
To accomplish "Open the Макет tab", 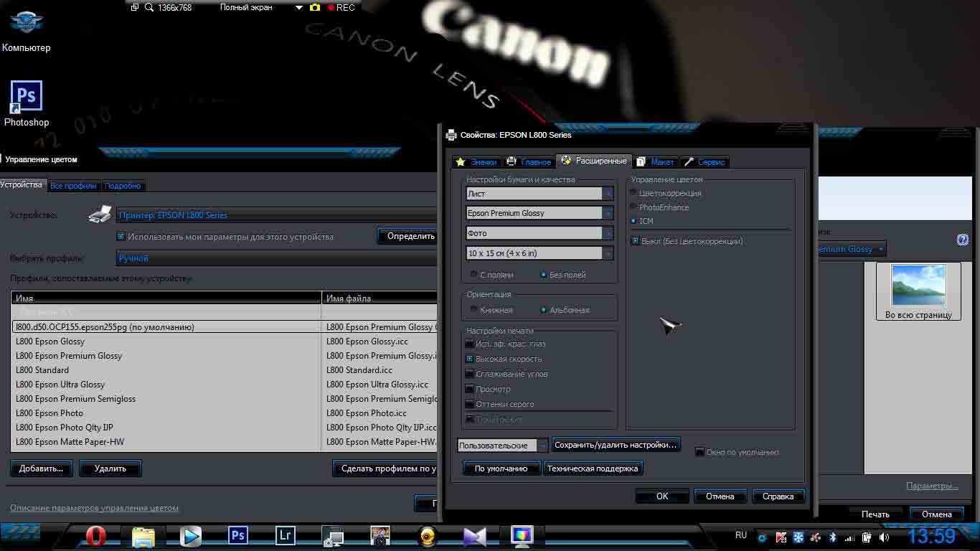I will point(656,162).
